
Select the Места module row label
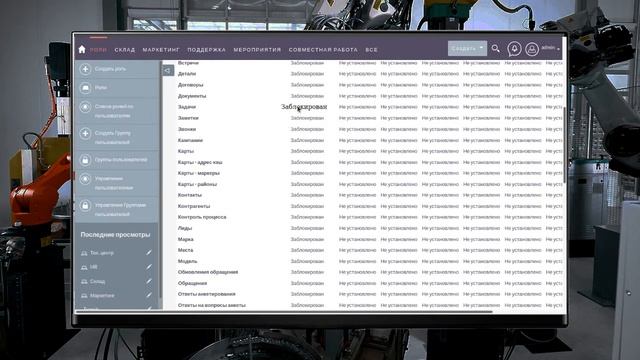coord(186,250)
